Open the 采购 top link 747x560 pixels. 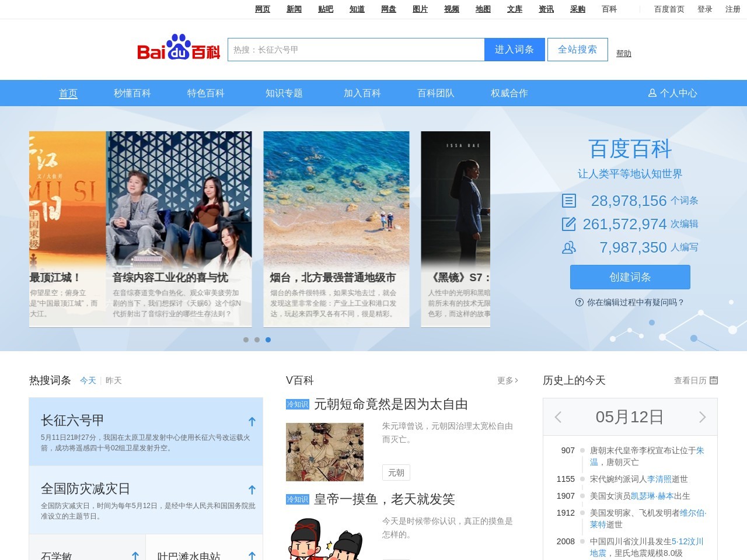pos(578,9)
